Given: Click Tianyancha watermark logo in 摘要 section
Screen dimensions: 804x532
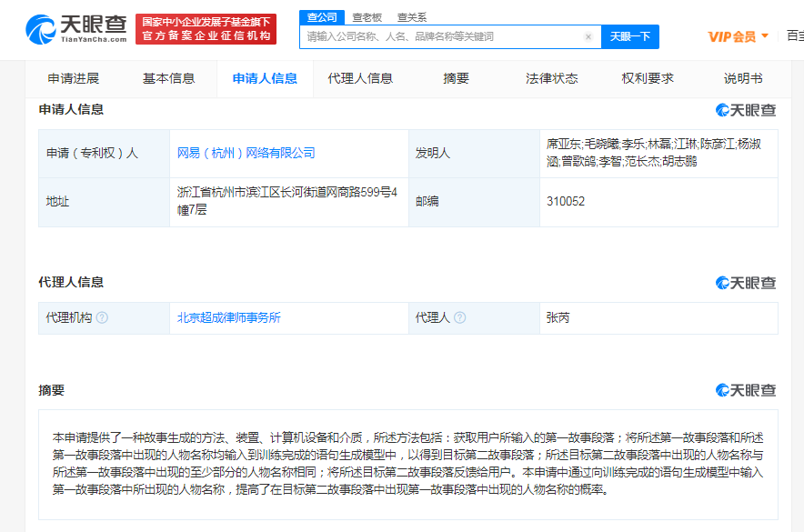Looking at the screenshot, I should point(746,390).
